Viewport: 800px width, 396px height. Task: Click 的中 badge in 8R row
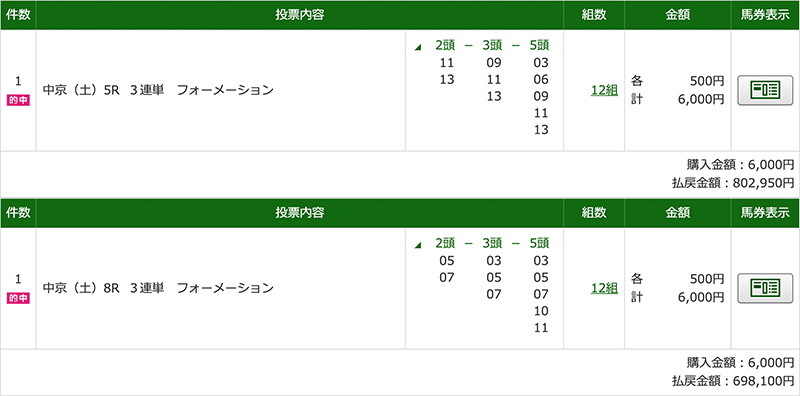click(18, 299)
